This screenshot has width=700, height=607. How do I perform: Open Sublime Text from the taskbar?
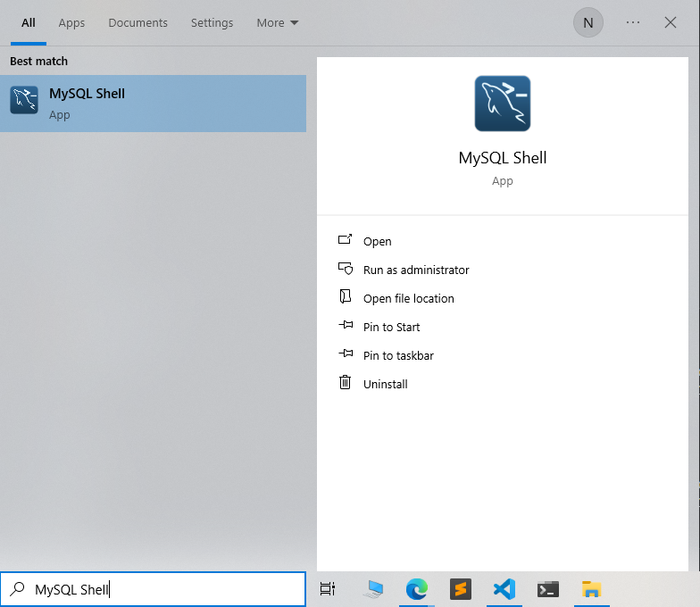(461, 589)
